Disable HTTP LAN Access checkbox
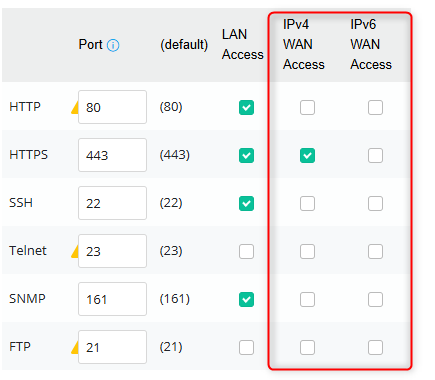 pyautogui.click(x=246, y=107)
